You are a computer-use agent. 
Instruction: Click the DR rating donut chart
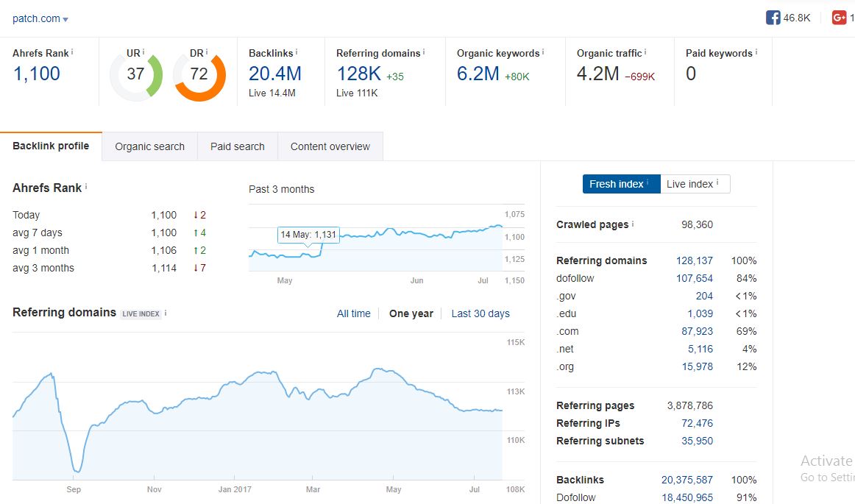click(199, 74)
